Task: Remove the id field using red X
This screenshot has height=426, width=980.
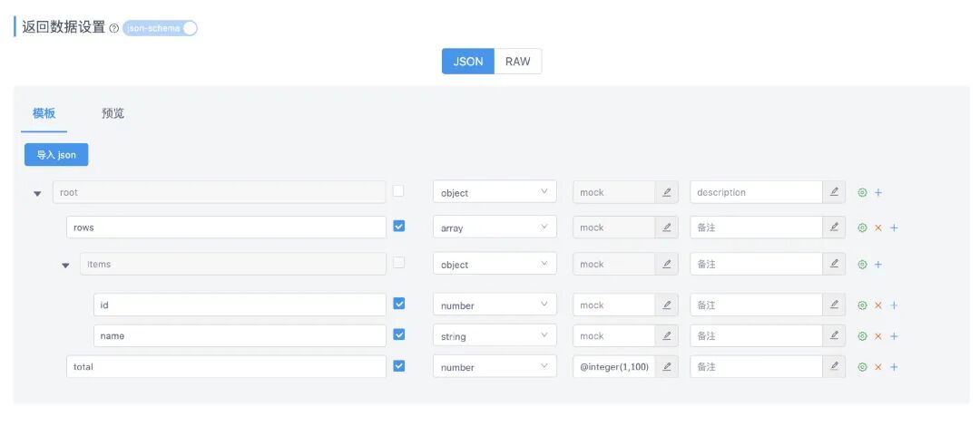Action: [877, 305]
